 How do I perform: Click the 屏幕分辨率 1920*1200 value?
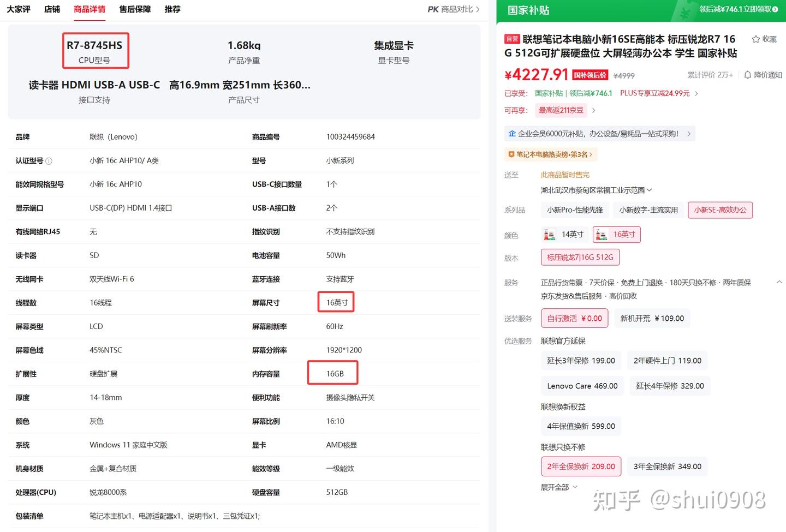[344, 350]
